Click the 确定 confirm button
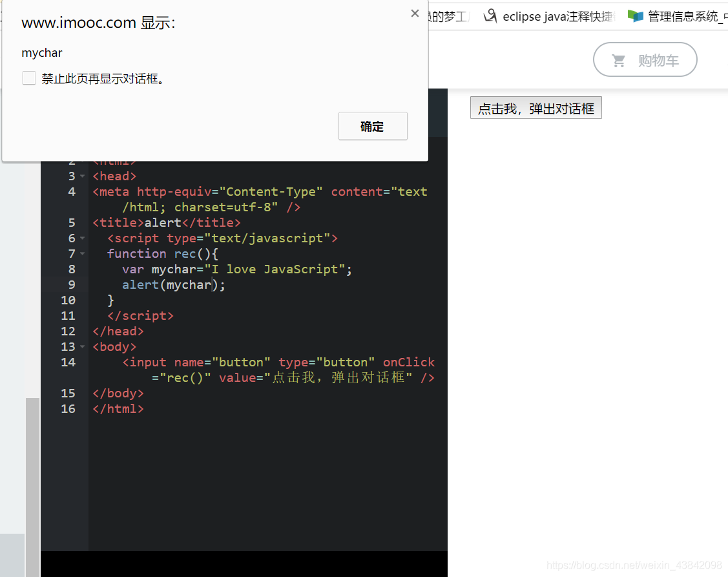 373,126
